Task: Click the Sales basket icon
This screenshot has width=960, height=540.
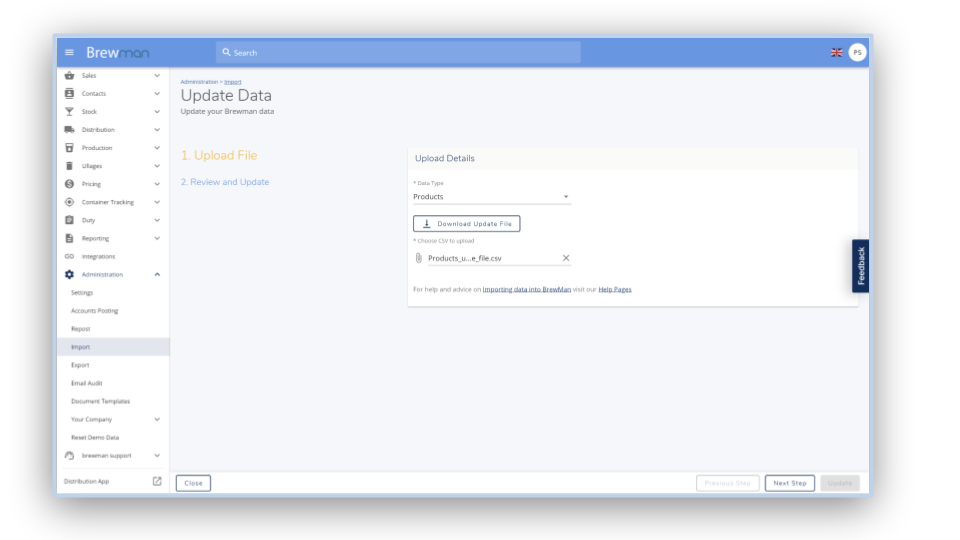Action: point(69,75)
